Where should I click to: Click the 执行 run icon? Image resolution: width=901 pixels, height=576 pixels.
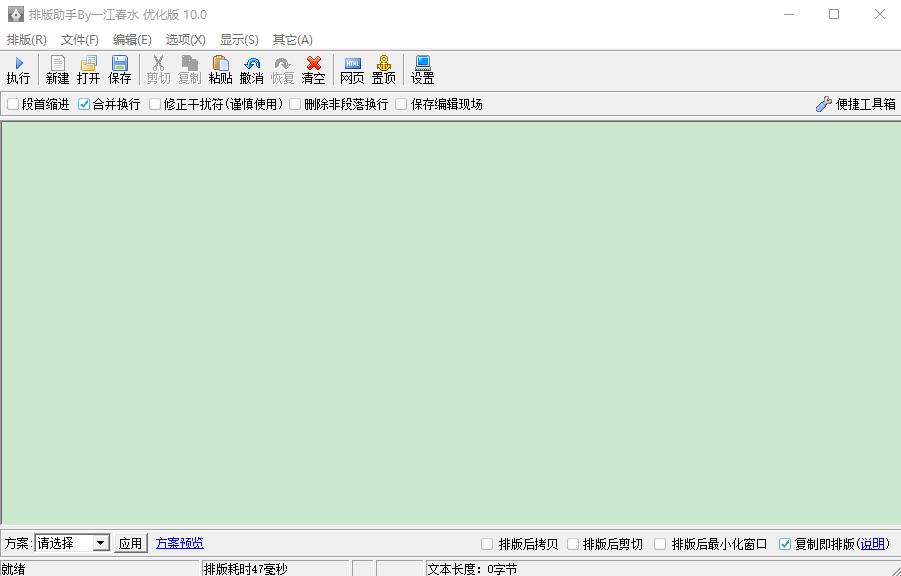tap(17, 68)
